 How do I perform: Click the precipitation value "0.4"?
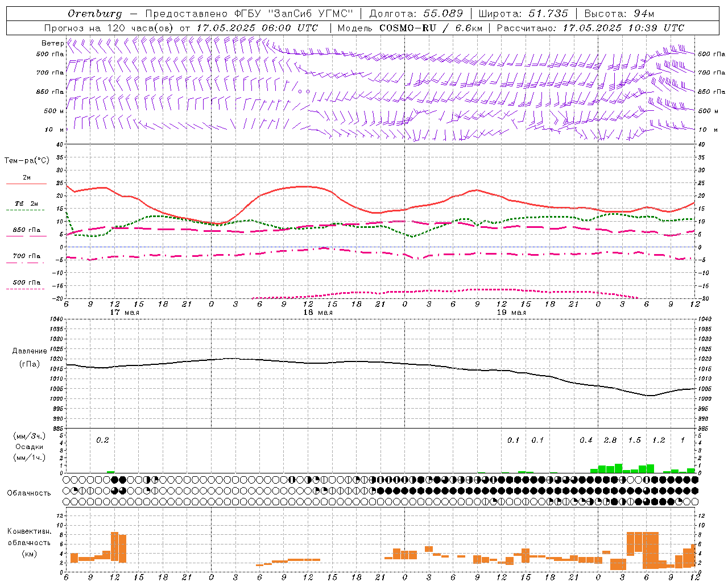[586, 440]
